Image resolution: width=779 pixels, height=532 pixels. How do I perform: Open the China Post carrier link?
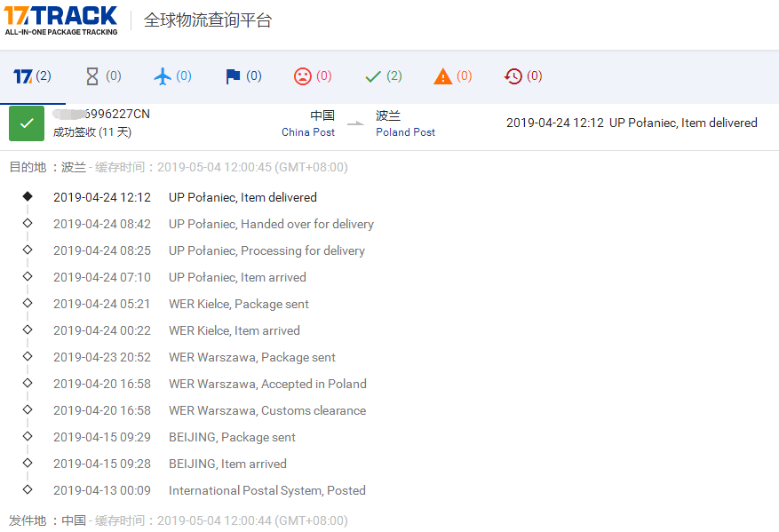coord(308,132)
